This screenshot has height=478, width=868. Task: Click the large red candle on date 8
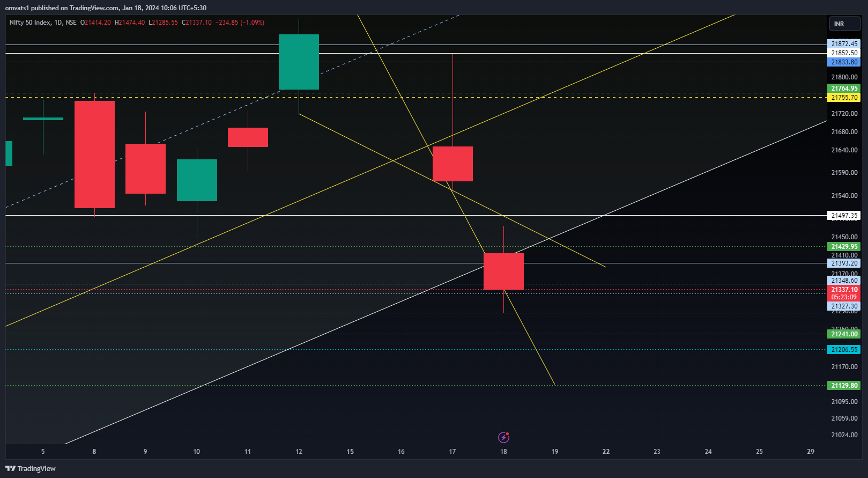[x=94, y=155]
